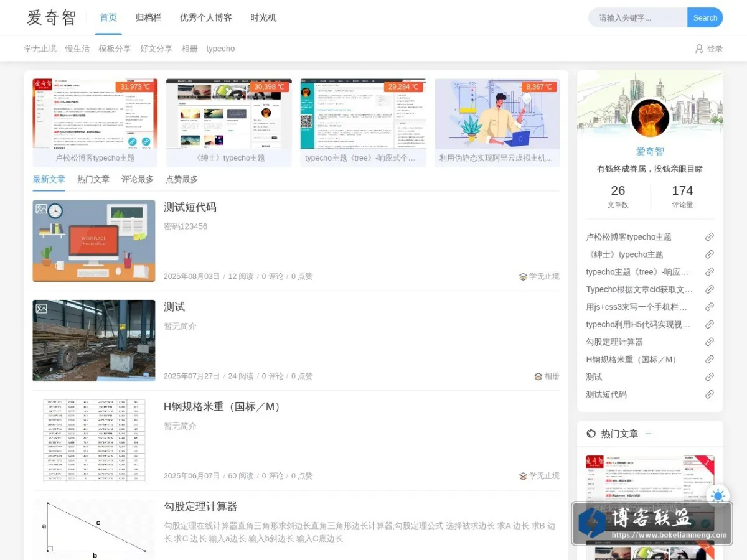The height and width of the screenshot is (560, 747).
Task: Click link icon beside sidebar 测试 entry
Action: tap(709, 376)
